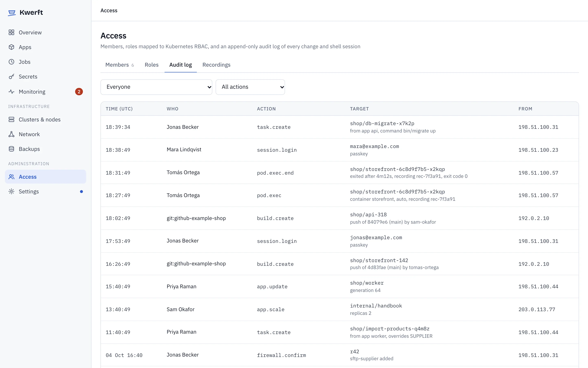Click the Jobs clock icon
The width and height of the screenshot is (588, 368).
click(x=11, y=62)
